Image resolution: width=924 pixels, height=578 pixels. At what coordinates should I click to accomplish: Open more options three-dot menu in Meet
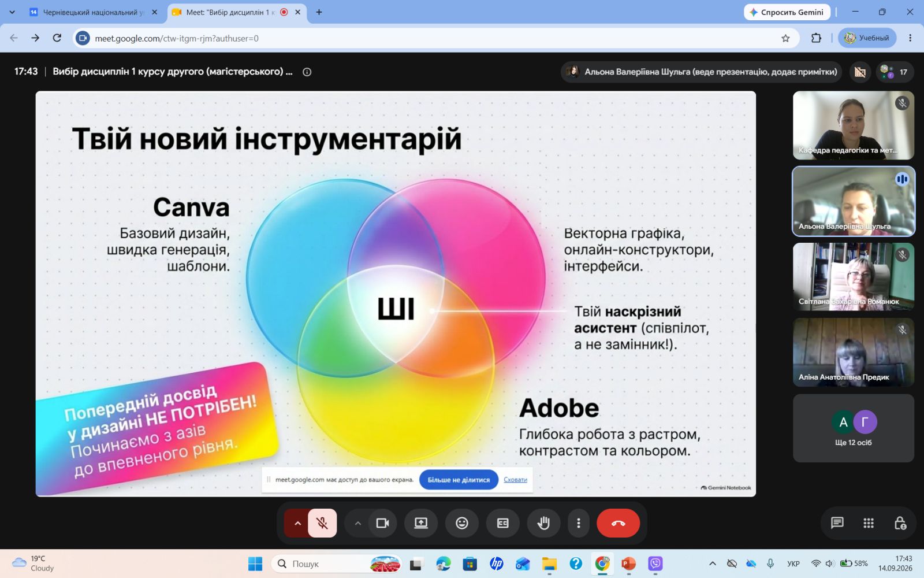(579, 523)
